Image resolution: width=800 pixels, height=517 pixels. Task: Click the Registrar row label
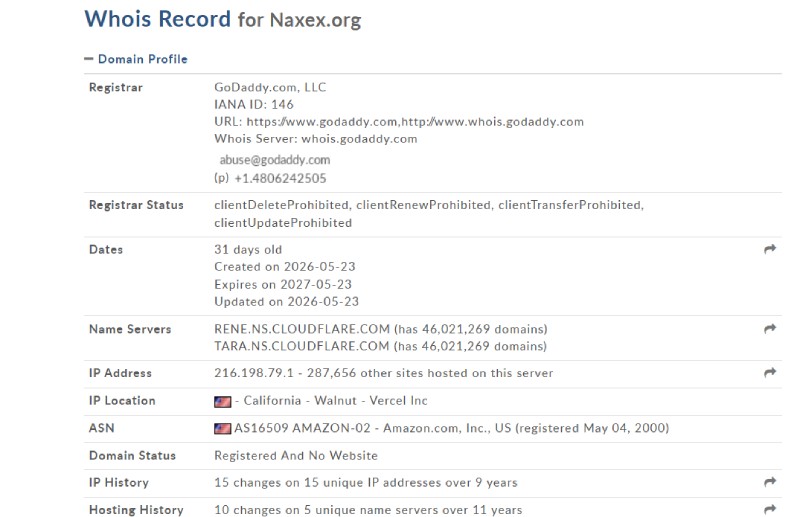(116, 88)
